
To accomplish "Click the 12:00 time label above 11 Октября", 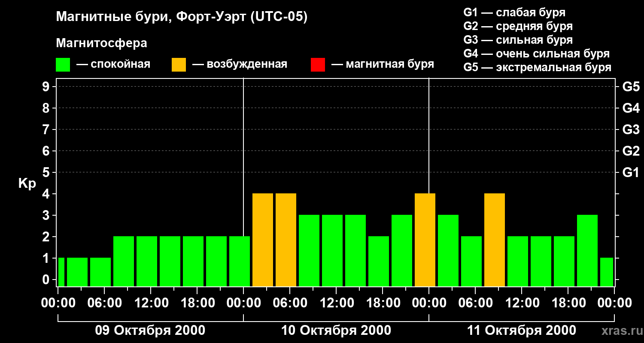I will click(x=522, y=303).
